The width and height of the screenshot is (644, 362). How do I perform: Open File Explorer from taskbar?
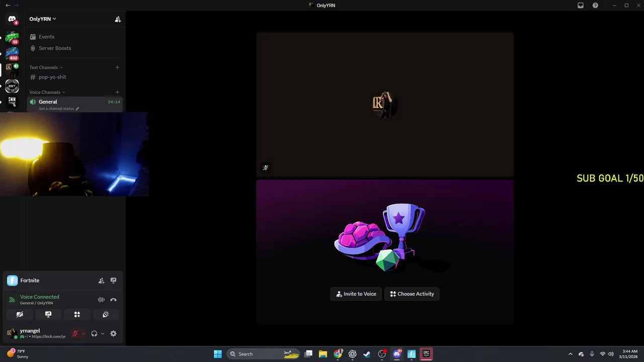(x=323, y=354)
